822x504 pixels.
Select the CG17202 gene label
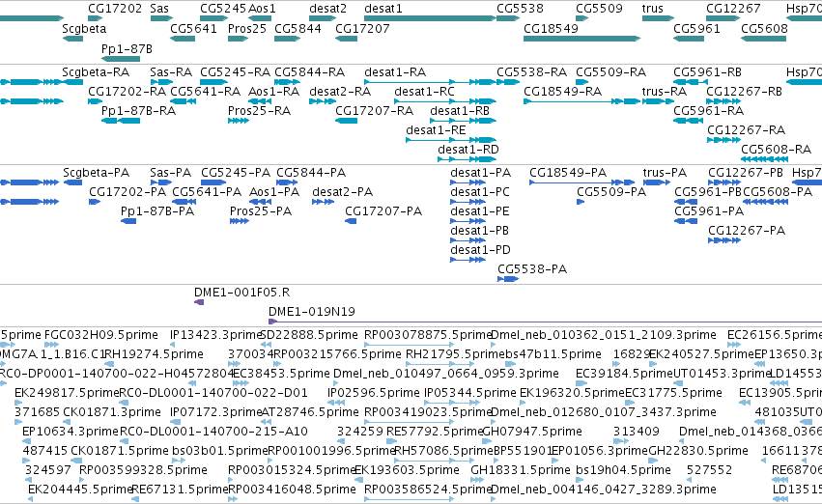point(115,9)
